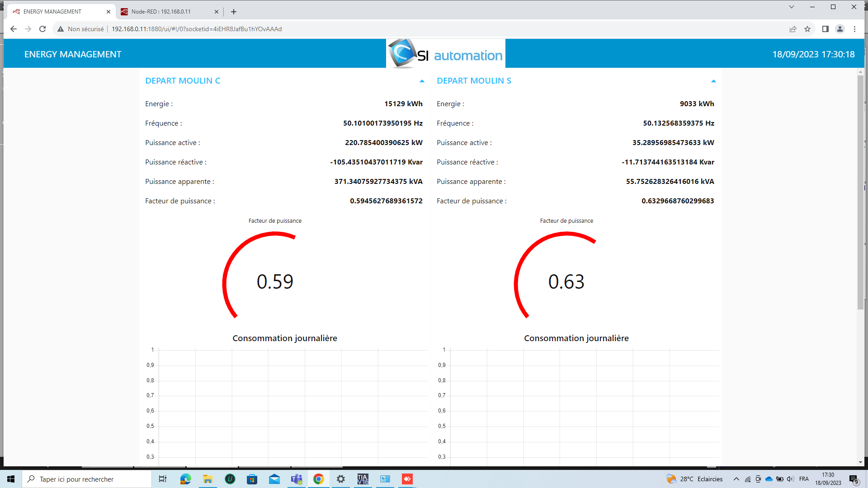Close the Node-RED browser tab
868x488 pixels.
[216, 12]
